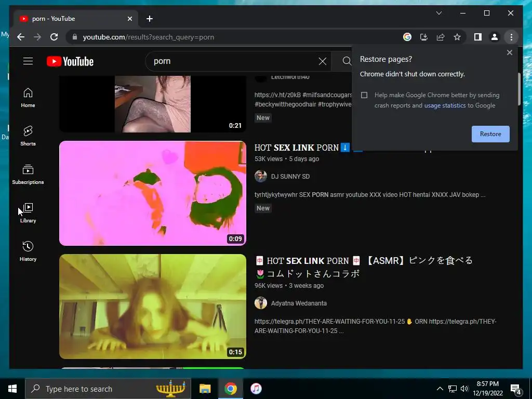Open Library from the sidebar
Viewport: 532px width, 399px height.
[28, 212]
